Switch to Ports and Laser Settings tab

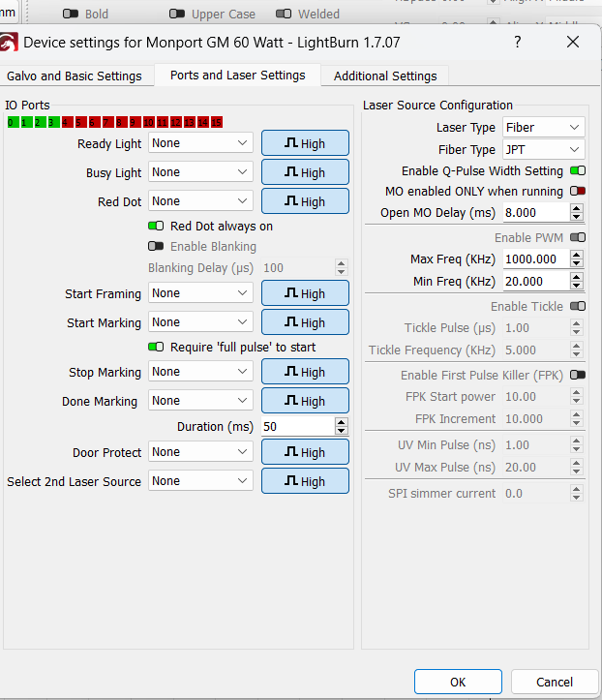click(238, 75)
